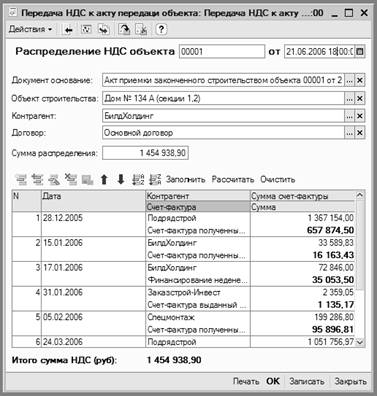Click the table scrollbar down arrow

click(x=360, y=342)
